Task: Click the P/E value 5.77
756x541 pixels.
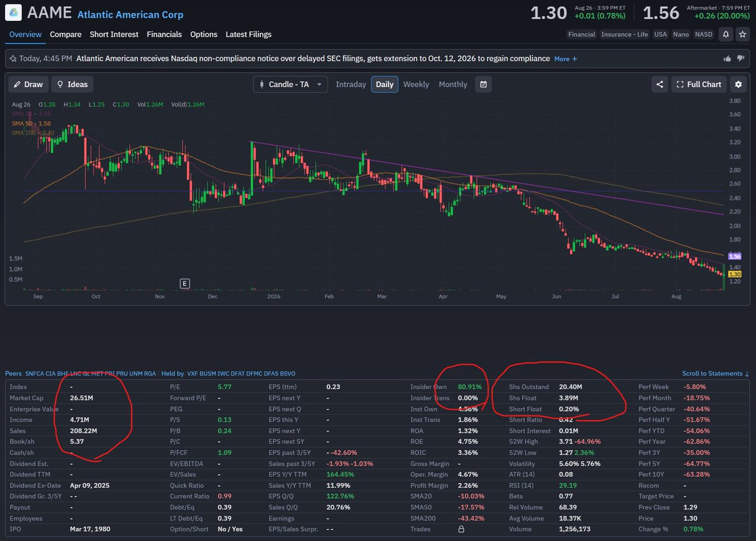Action: click(x=224, y=387)
